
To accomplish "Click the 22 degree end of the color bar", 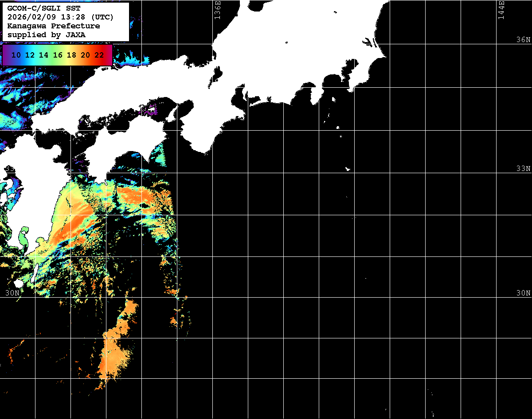I will pos(99,55).
